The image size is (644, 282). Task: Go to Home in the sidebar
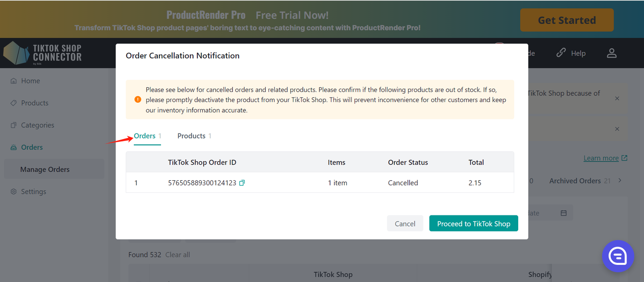click(x=30, y=81)
